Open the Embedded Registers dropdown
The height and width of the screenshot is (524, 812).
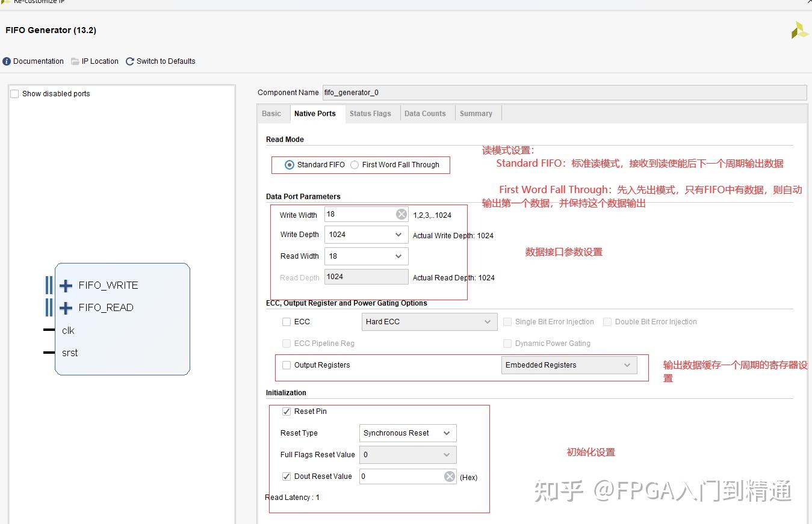point(569,365)
